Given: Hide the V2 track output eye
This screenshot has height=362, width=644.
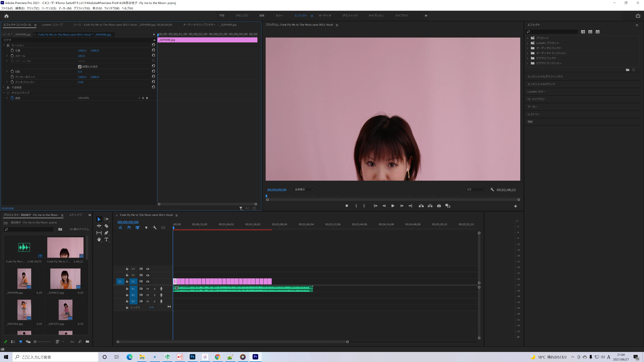Looking at the screenshot, I should pos(148,275).
